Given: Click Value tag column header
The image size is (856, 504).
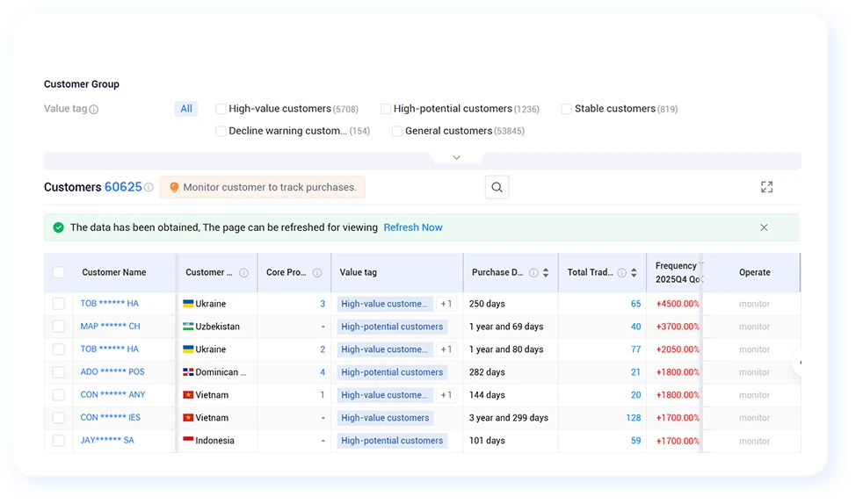Looking at the screenshot, I should [x=358, y=272].
